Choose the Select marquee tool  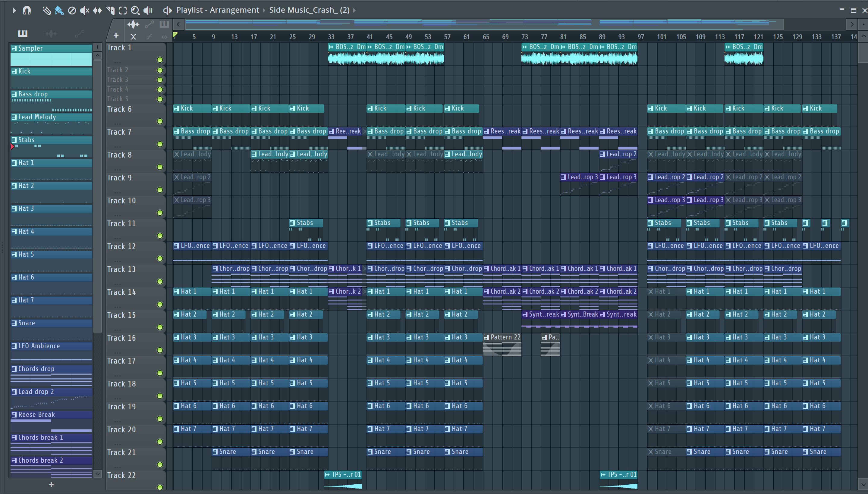point(123,11)
